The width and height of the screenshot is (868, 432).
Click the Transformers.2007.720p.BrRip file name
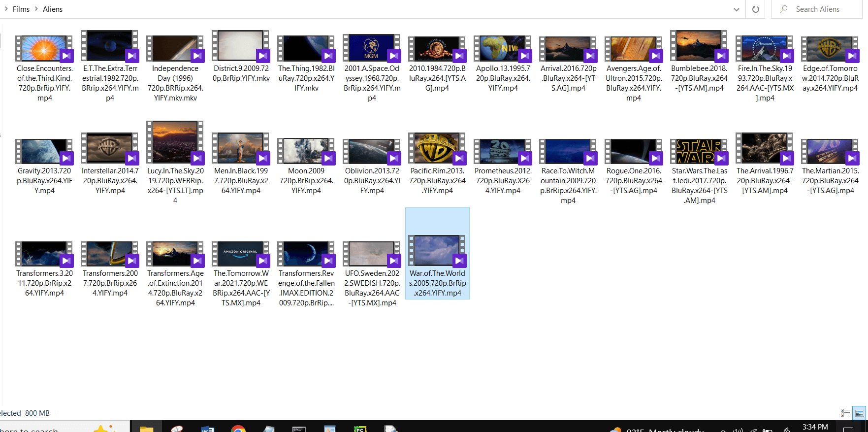click(x=110, y=283)
